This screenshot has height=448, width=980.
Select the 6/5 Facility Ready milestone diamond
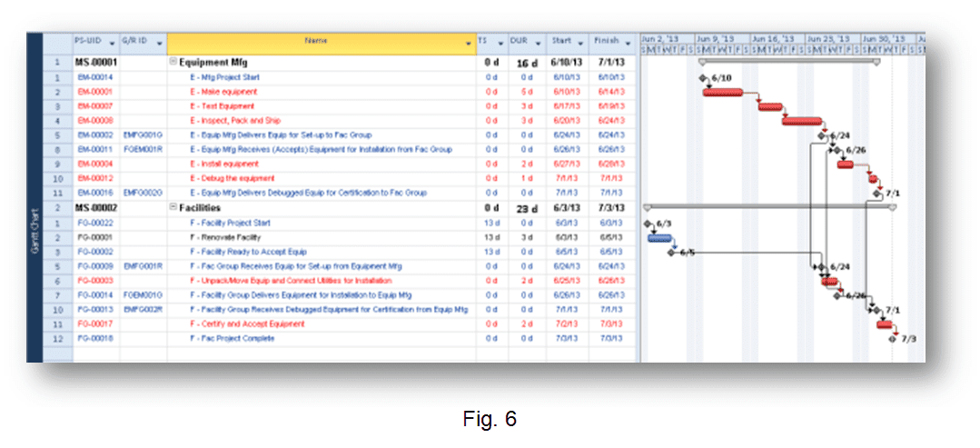pos(671,252)
